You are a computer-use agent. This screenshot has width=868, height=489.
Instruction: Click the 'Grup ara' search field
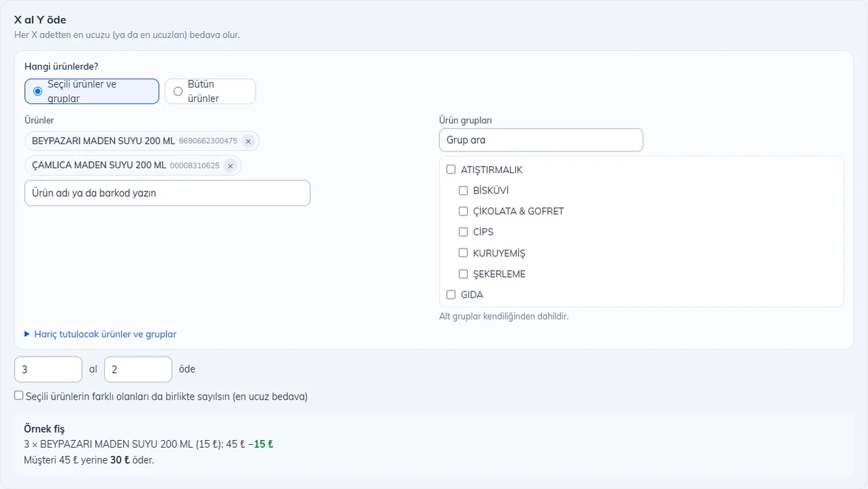coord(541,140)
